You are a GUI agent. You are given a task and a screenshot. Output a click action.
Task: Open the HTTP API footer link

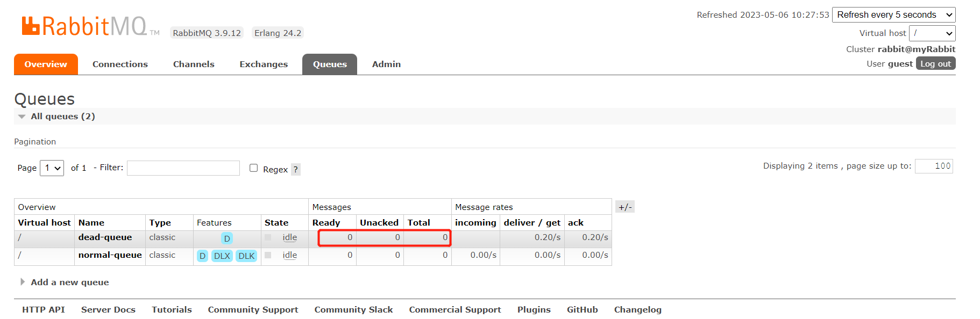(x=44, y=310)
